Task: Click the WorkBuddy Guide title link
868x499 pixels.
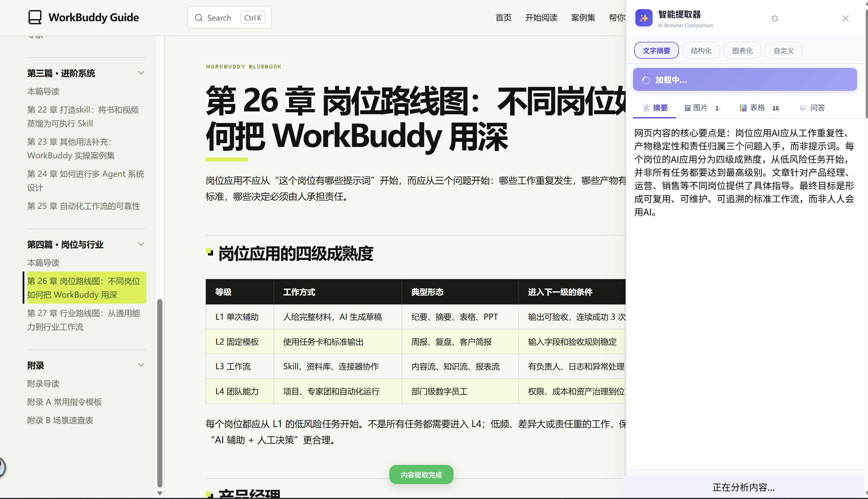Action: click(x=94, y=17)
